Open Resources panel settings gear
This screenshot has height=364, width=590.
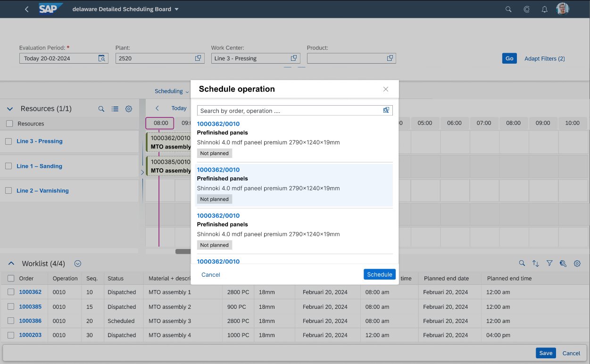coord(128,109)
